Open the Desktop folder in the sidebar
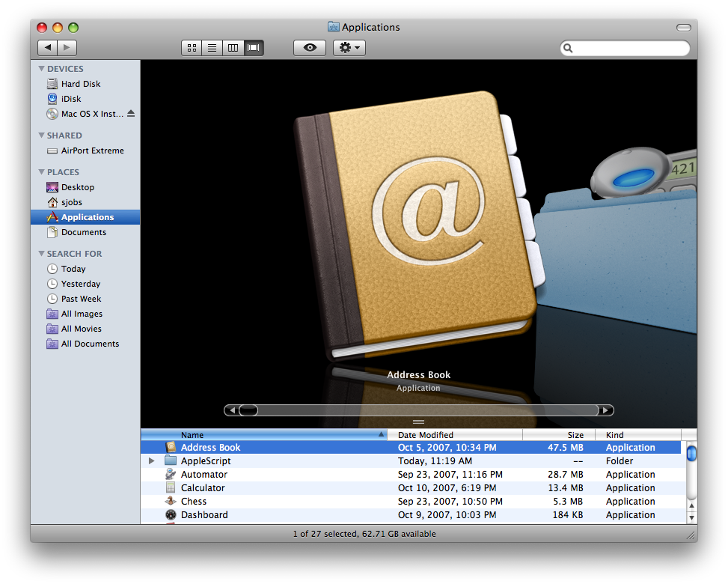This screenshot has height=584, width=728. click(85, 187)
